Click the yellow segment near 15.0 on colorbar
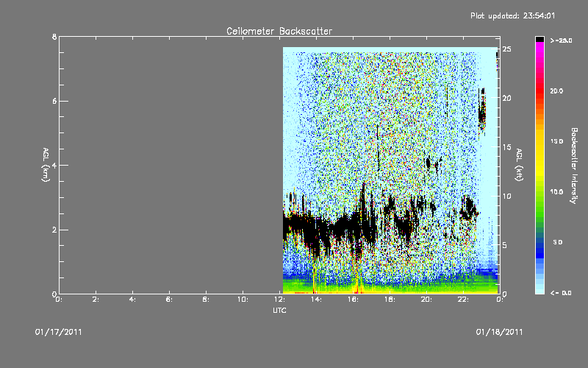This screenshot has width=588, height=368. (539, 142)
